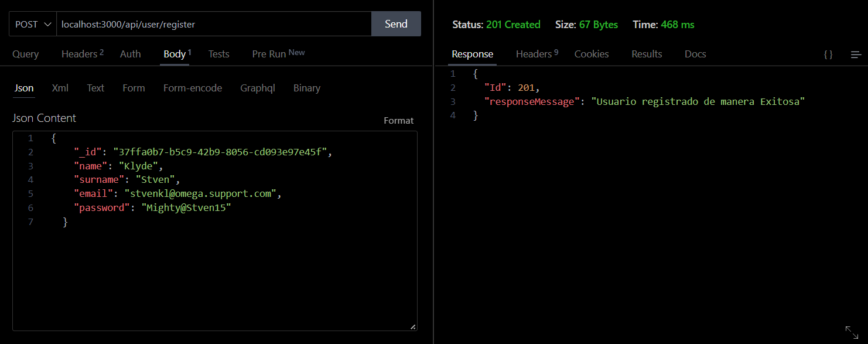Viewport: 868px width, 344px height.
Task: Click the "Id" key in the response
Action: [495, 88]
